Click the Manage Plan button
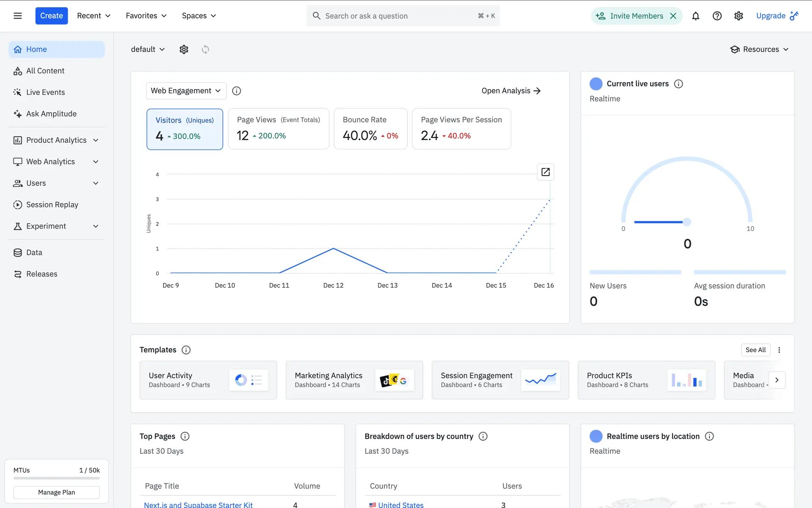Image resolution: width=812 pixels, height=508 pixels. pos(56,492)
